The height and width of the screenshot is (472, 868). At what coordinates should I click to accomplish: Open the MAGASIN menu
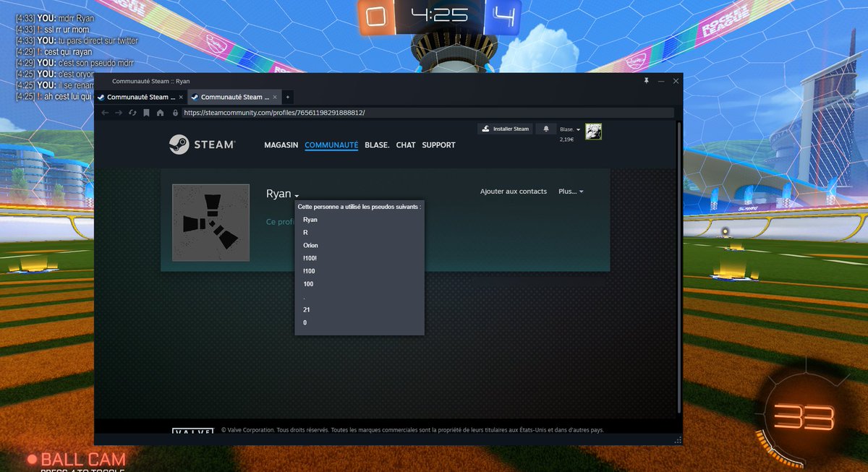(x=281, y=145)
